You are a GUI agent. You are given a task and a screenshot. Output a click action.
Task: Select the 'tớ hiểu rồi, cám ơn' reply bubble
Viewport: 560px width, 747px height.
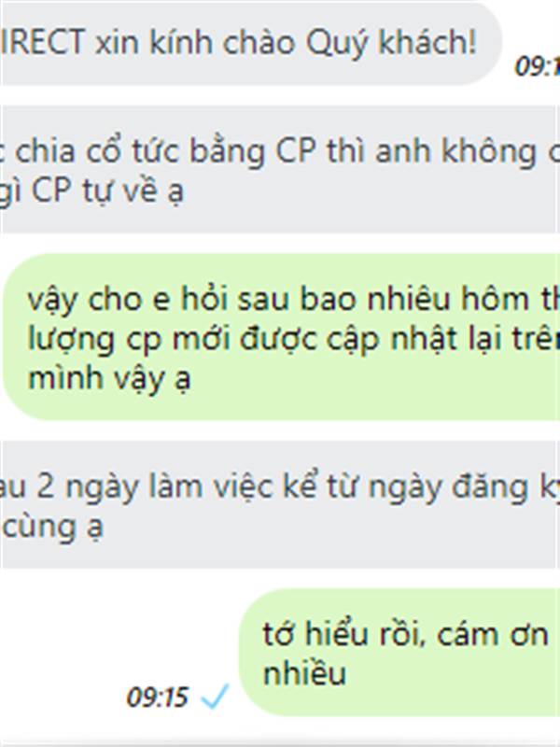point(399,652)
